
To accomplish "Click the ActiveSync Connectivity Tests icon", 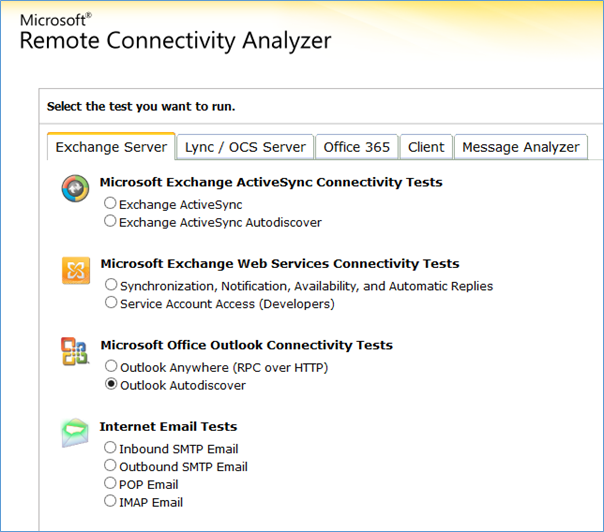I will point(75,188).
